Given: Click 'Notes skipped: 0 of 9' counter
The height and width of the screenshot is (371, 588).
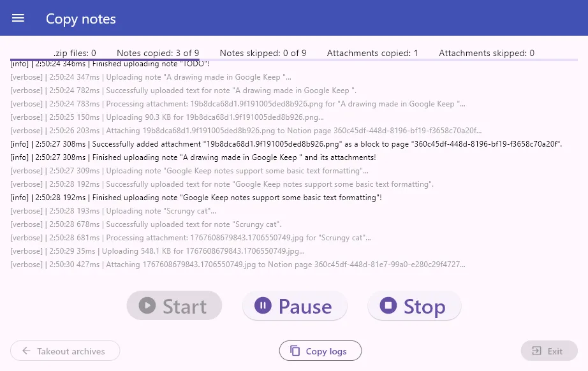Looking at the screenshot, I should (263, 53).
